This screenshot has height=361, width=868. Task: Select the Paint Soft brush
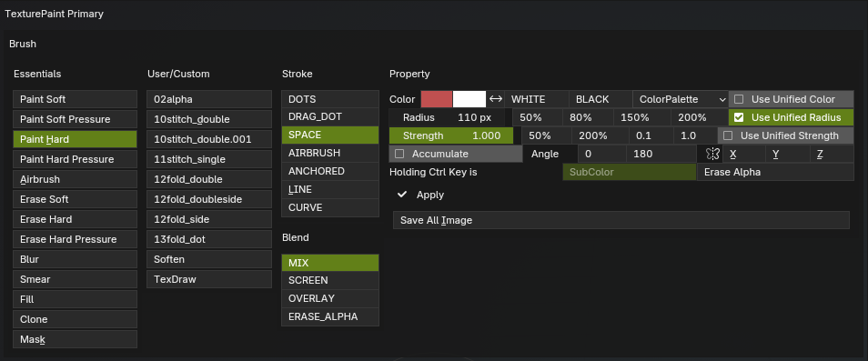pyautogui.click(x=76, y=99)
